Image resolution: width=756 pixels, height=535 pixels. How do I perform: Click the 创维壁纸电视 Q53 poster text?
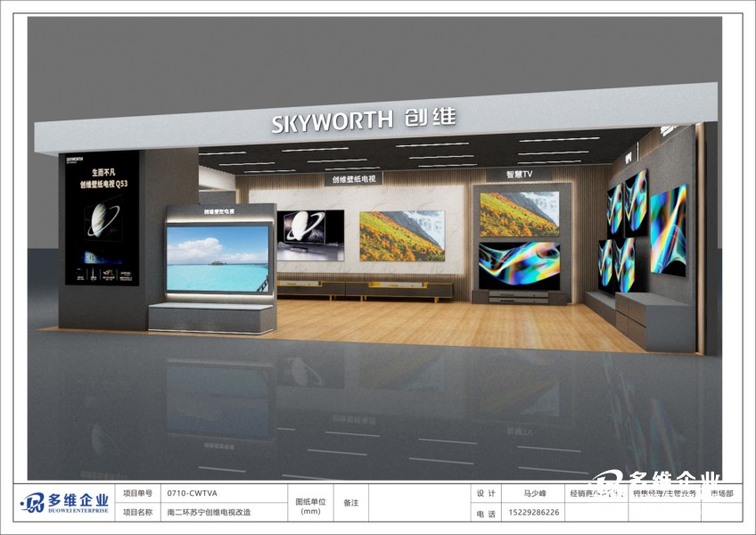click(x=103, y=184)
